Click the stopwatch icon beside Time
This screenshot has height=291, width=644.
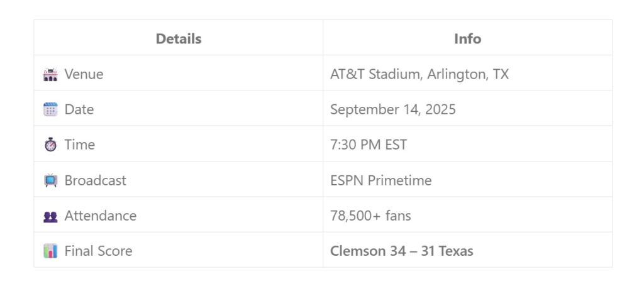click(50, 145)
